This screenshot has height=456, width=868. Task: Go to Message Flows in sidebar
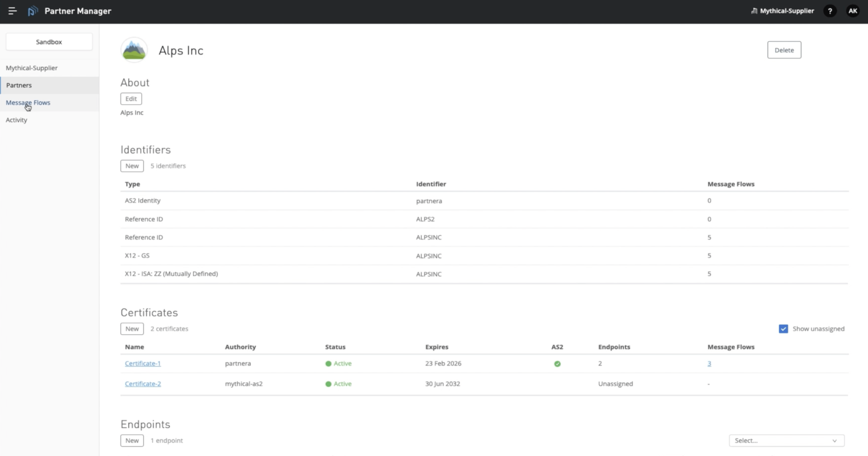28,103
